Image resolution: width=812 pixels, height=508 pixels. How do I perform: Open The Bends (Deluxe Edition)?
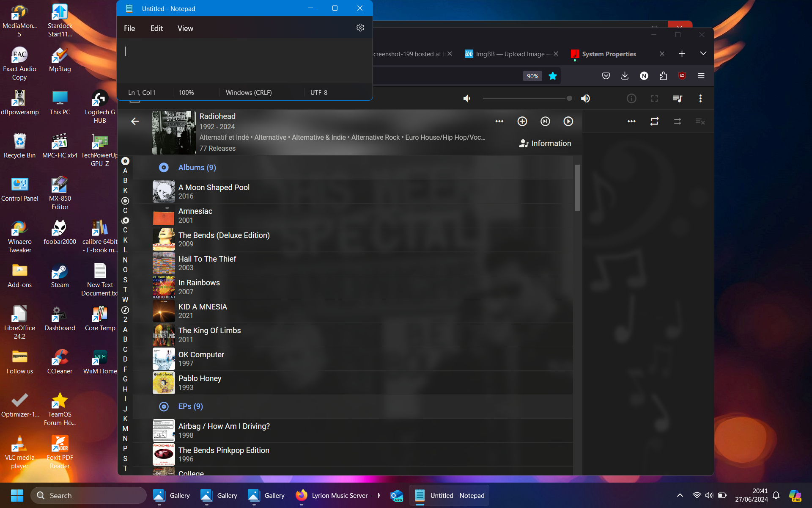[353, 239]
